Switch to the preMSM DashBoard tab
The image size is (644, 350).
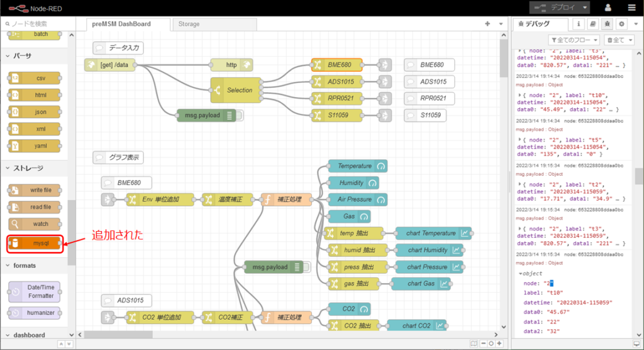click(x=128, y=25)
